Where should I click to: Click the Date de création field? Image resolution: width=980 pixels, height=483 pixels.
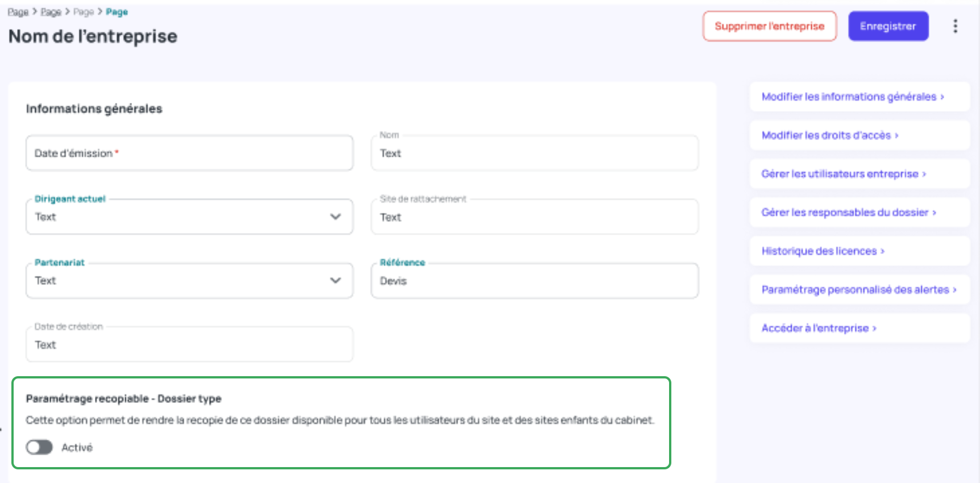[x=189, y=344]
